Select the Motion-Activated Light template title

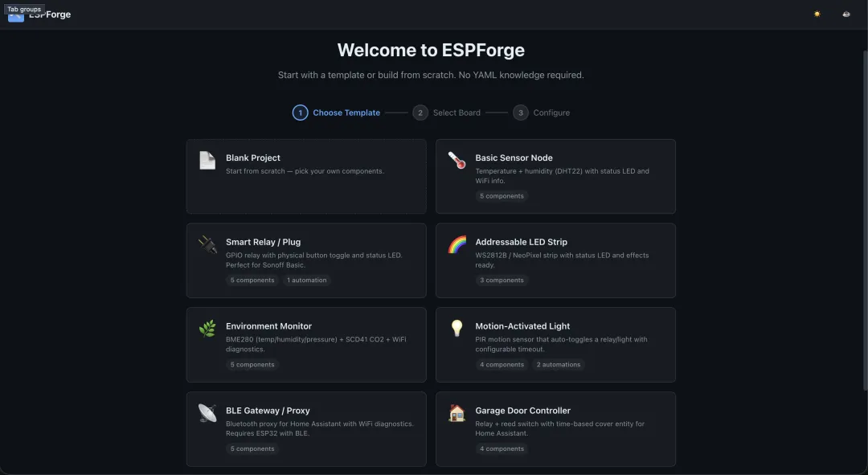point(522,326)
